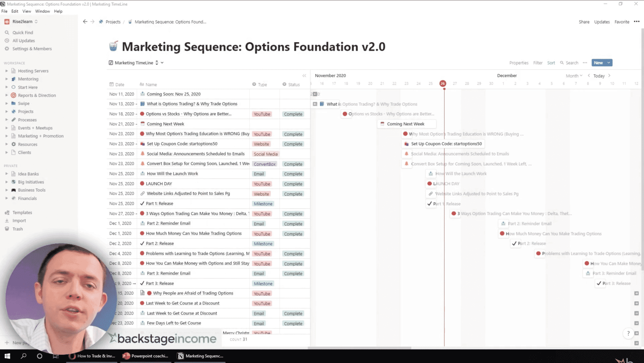Image resolution: width=644 pixels, height=363 pixels.
Task: Open the Cortana circle in the taskbar
Action: tap(39, 356)
